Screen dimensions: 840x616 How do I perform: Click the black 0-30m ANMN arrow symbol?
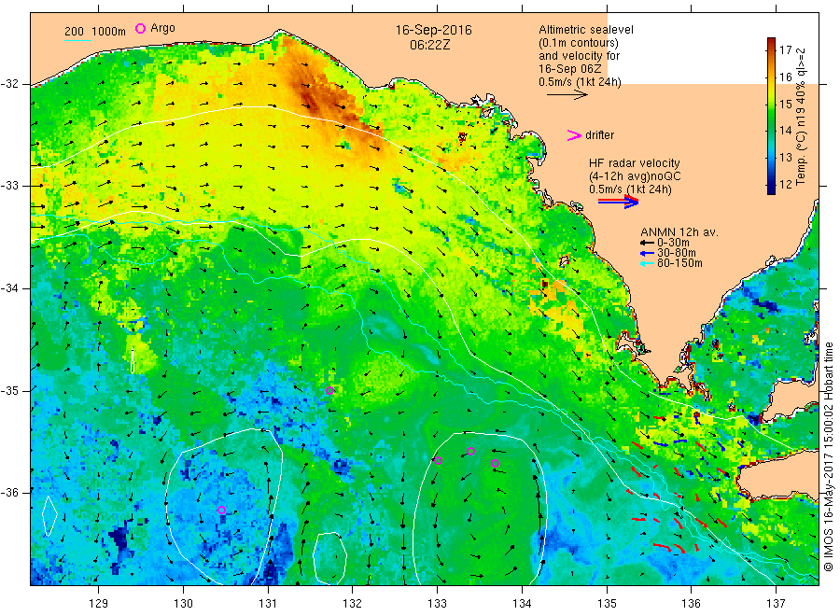647,243
